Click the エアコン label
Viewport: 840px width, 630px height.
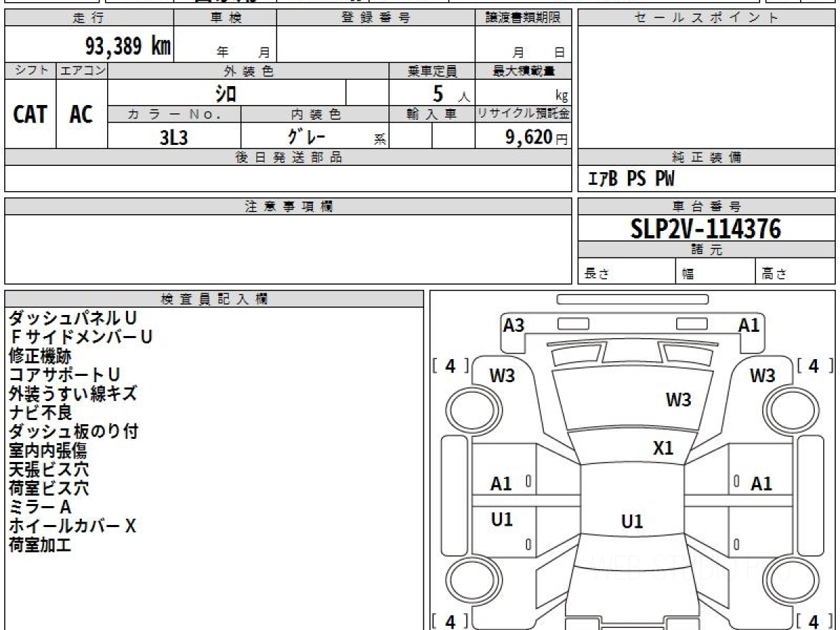(x=82, y=71)
